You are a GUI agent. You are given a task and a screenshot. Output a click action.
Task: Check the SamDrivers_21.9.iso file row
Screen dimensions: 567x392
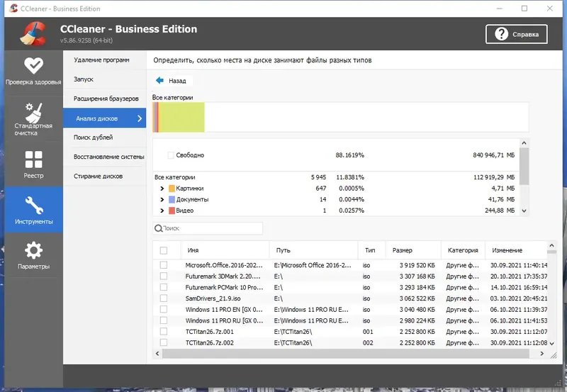[x=164, y=298]
